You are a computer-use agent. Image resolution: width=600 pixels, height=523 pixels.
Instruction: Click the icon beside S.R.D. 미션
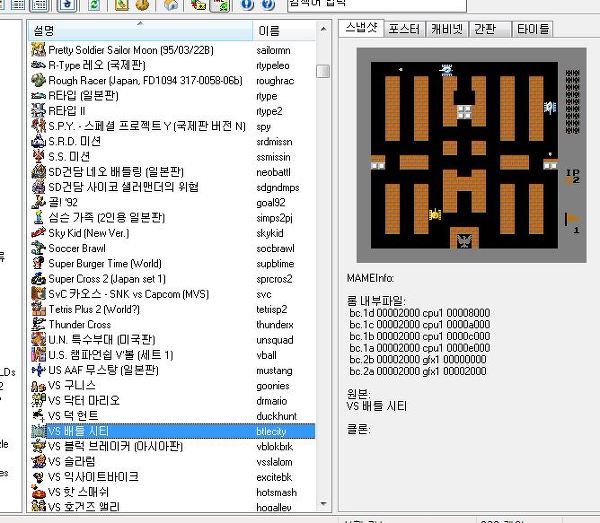(x=38, y=141)
